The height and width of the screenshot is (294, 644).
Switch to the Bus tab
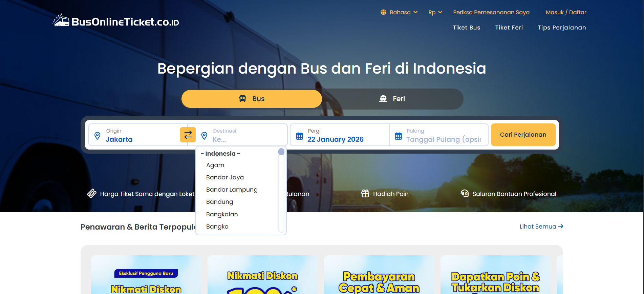click(x=252, y=99)
